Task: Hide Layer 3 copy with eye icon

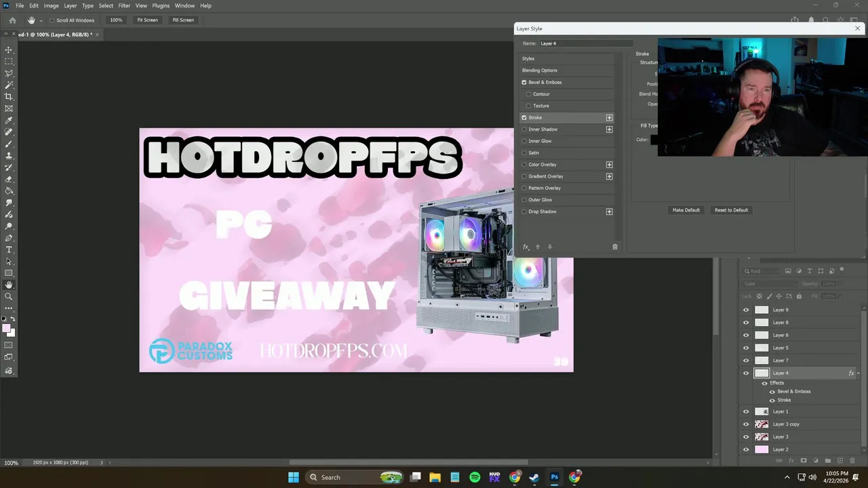Action: [746, 424]
